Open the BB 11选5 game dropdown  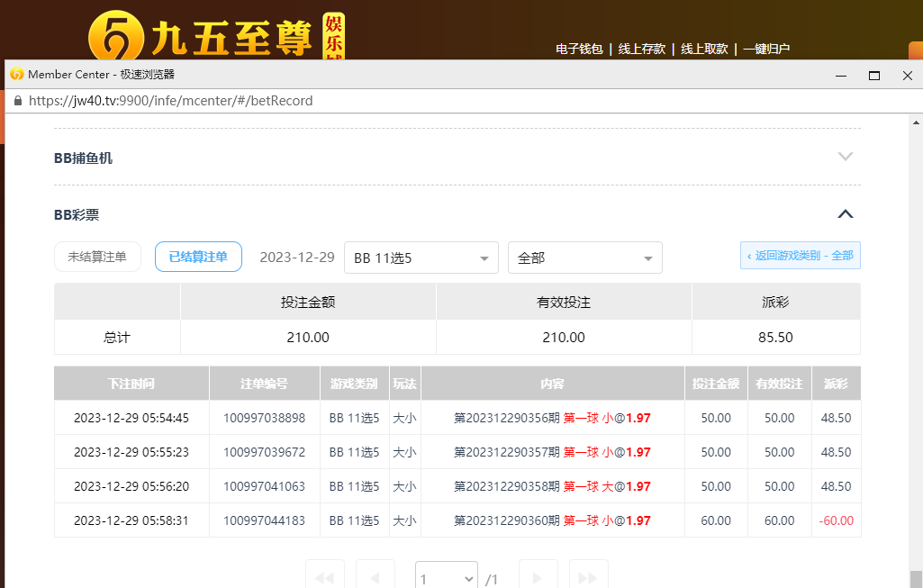pos(421,258)
